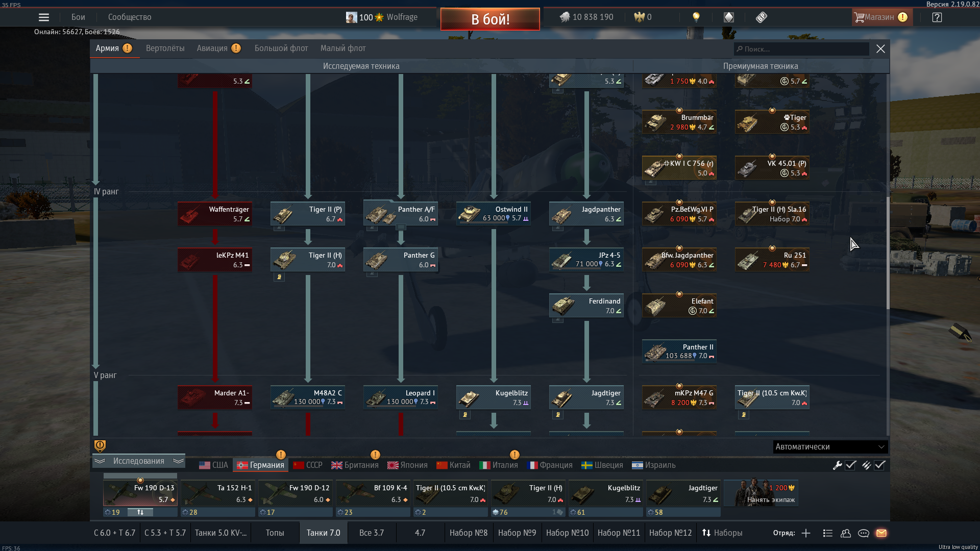The width and height of the screenshot is (980, 551).
Task: Click the right chevron of Исследования header
Action: click(178, 461)
